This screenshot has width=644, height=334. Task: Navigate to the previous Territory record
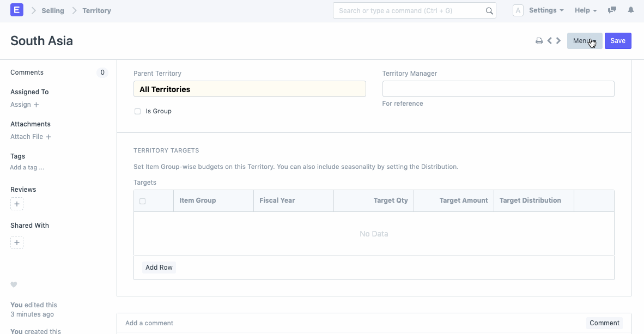(549, 40)
